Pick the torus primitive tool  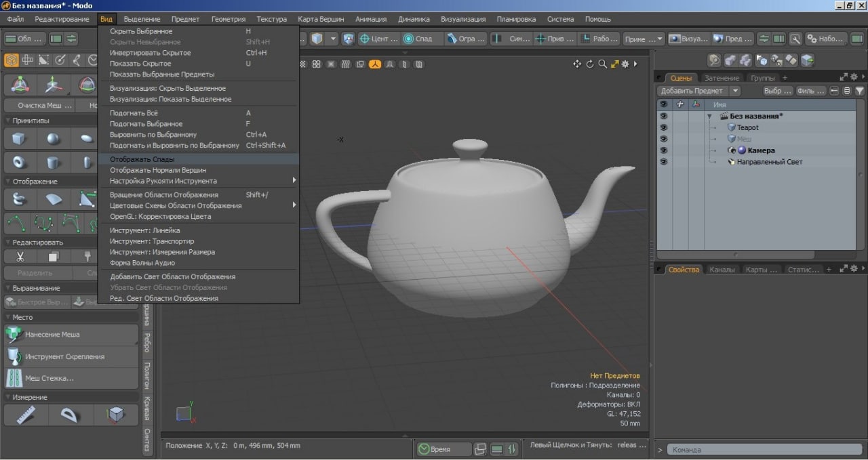click(x=20, y=163)
